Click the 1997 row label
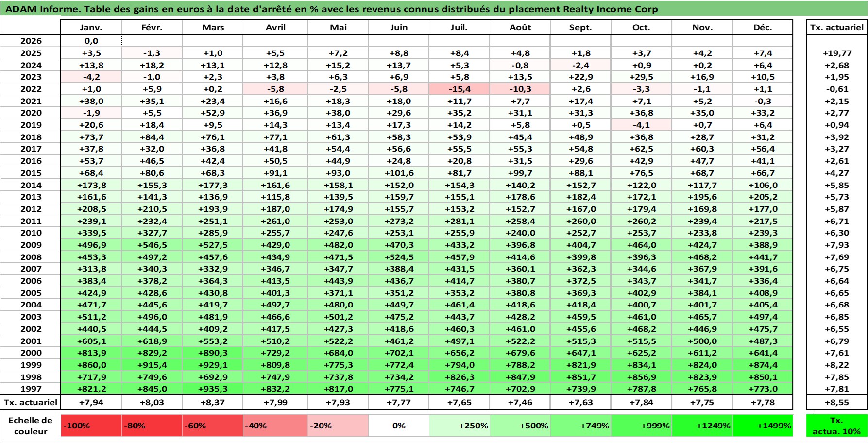Image resolution: width=868 pixels, height=443 pixels. point(31,389)
